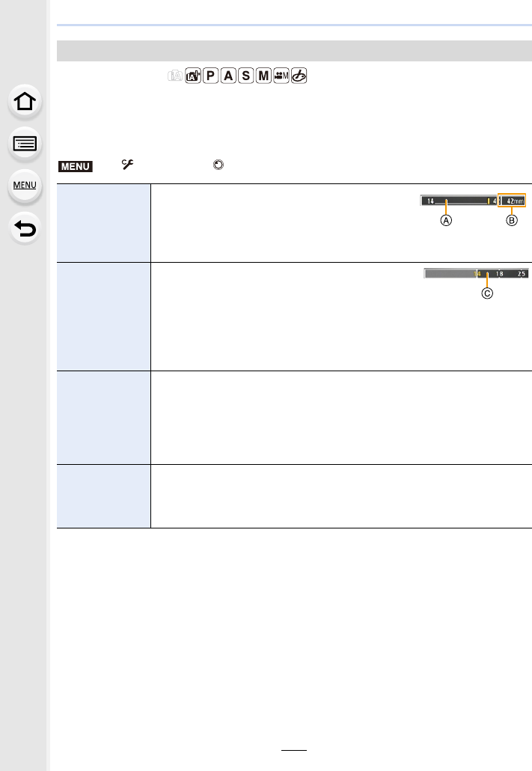Return to the previous page via back arrow
Image resolution: width=532 pixels, height=771 pixels.
[25, 228]
